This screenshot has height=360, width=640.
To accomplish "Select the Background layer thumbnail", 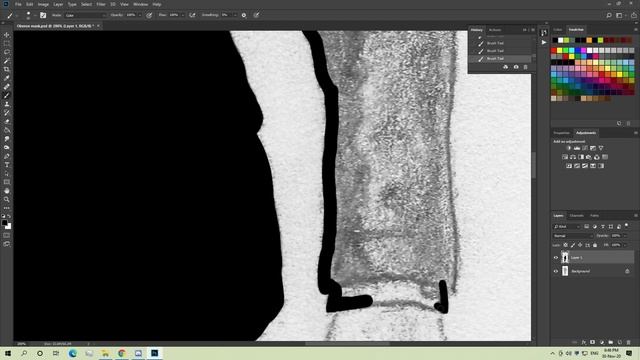I will pos(565,271).
